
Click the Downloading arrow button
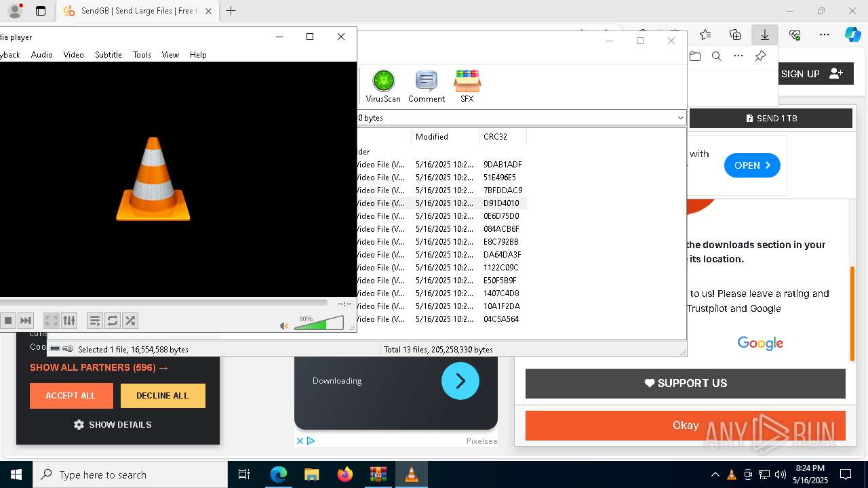pyautogui.click(x=460, y=381)
